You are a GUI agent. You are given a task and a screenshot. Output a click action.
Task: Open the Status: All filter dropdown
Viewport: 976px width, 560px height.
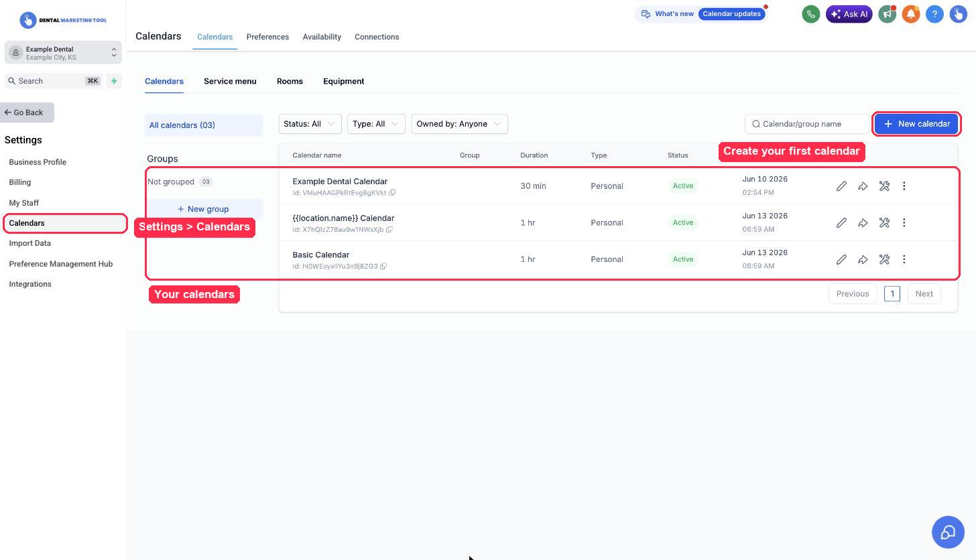tap(310, 124)
